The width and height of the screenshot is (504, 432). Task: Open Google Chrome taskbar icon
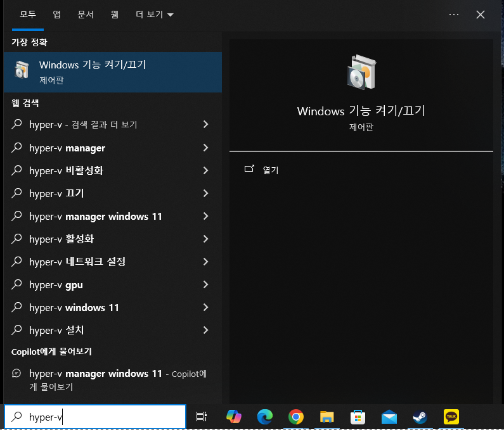pyautogui.click(x=296, y=417)
